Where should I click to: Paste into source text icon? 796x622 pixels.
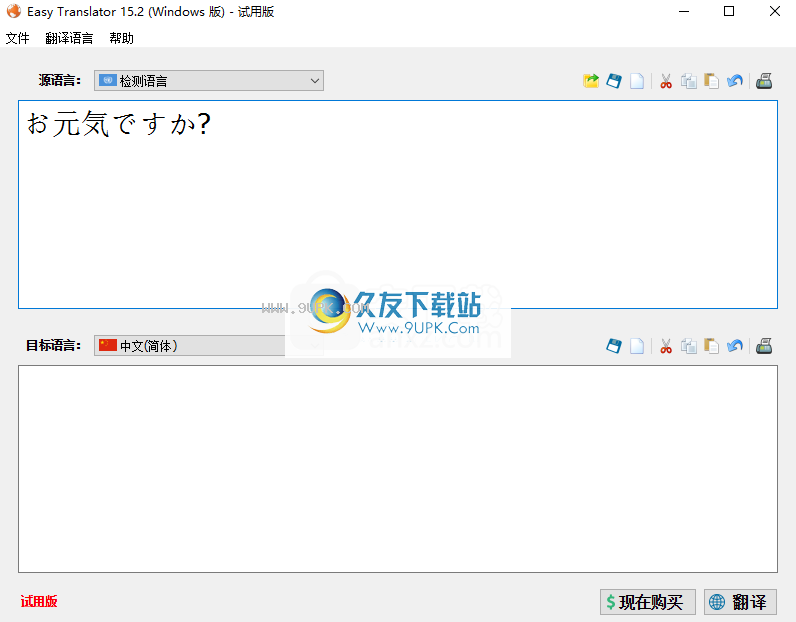pyautogui.click(x=712, y=81)
